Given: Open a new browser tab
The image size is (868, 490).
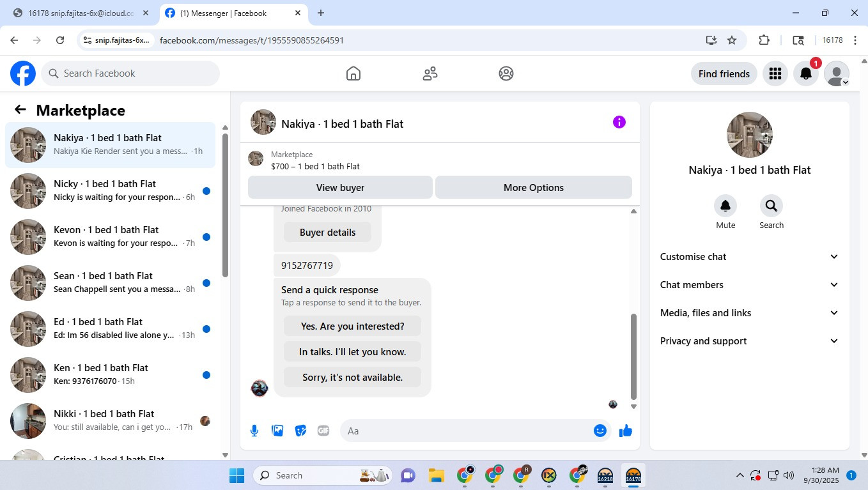Looking at the screenshot, I should point(321,13).
